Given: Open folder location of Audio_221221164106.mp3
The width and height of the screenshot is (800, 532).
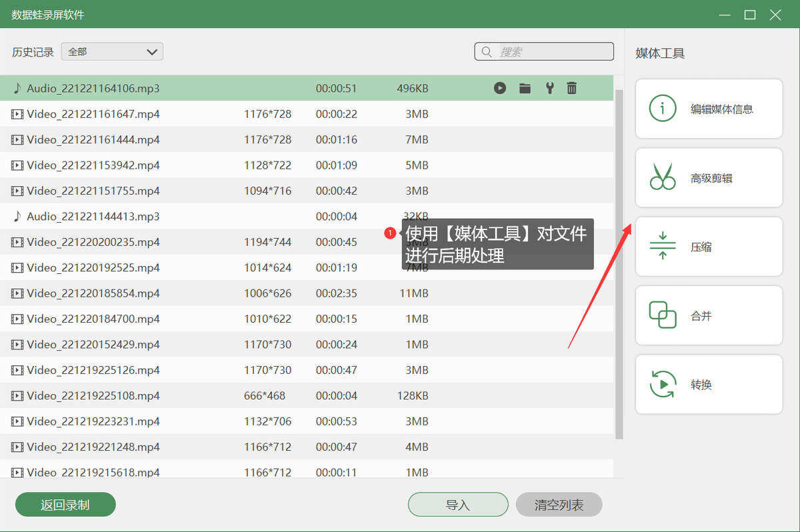Looking at the screenshot, I should coord(525,88).
